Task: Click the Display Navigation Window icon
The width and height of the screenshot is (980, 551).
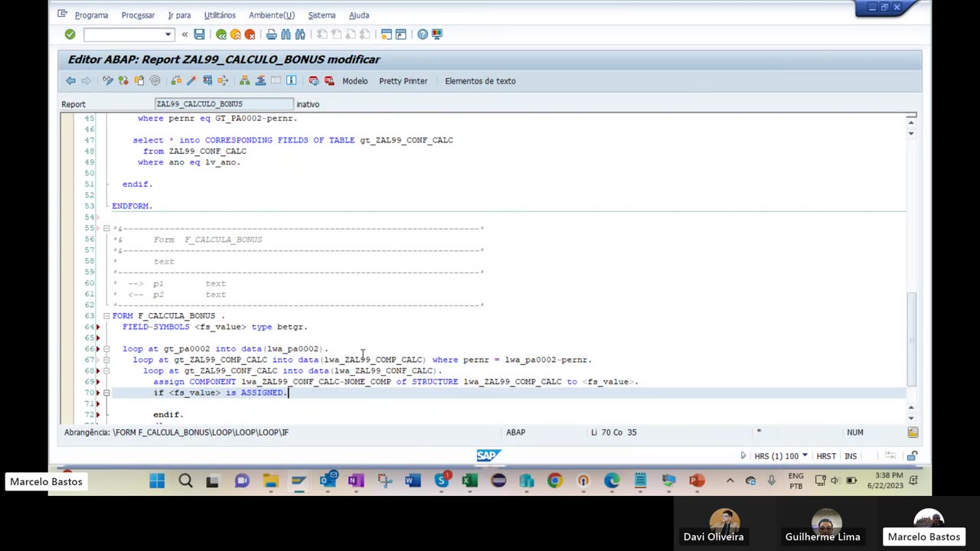Action: point(260,81)
